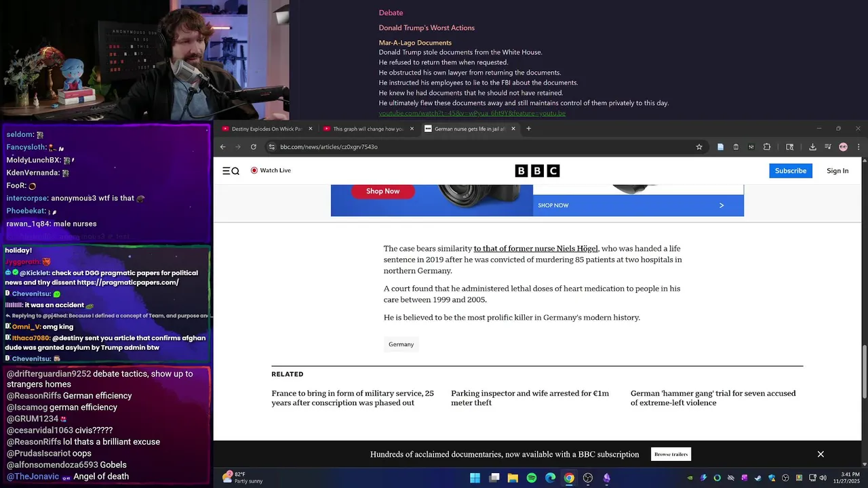Image resolution: width=868 pixels, height=488 pixels.
Task: Open volume speaker tray icon
Action: 823,478
